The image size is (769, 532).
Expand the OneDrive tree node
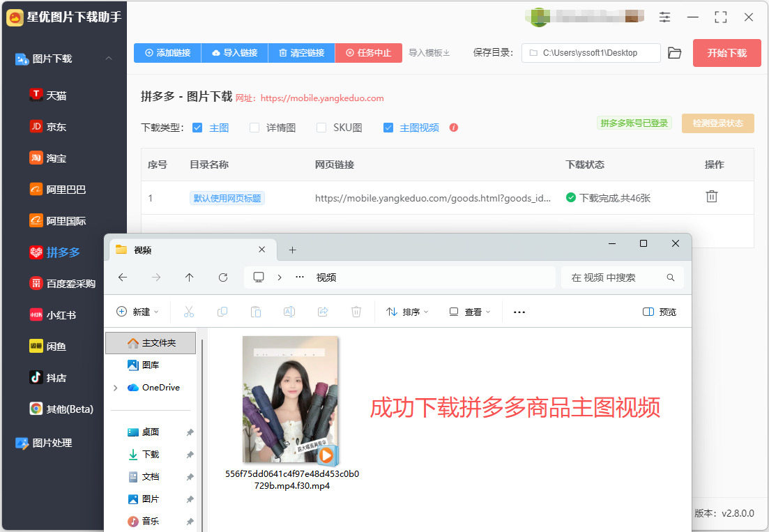pyautogui.click(x=115, y=388)
